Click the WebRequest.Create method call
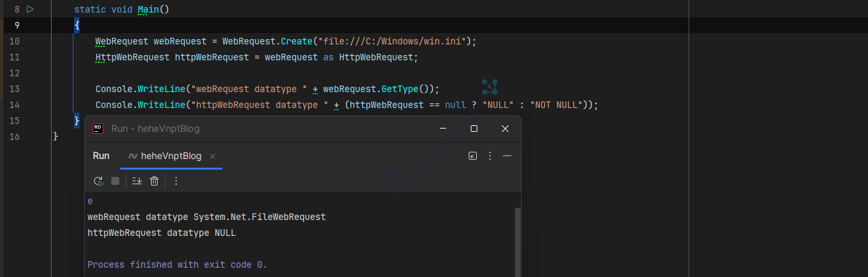Screen dimensions: 868x277 (297, 41)
